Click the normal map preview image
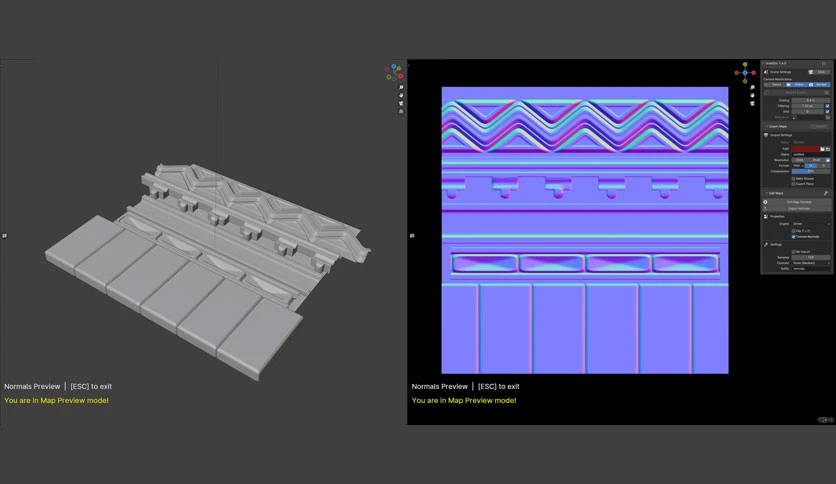This screenshot has height=484, width=836. tap(585, 230)
